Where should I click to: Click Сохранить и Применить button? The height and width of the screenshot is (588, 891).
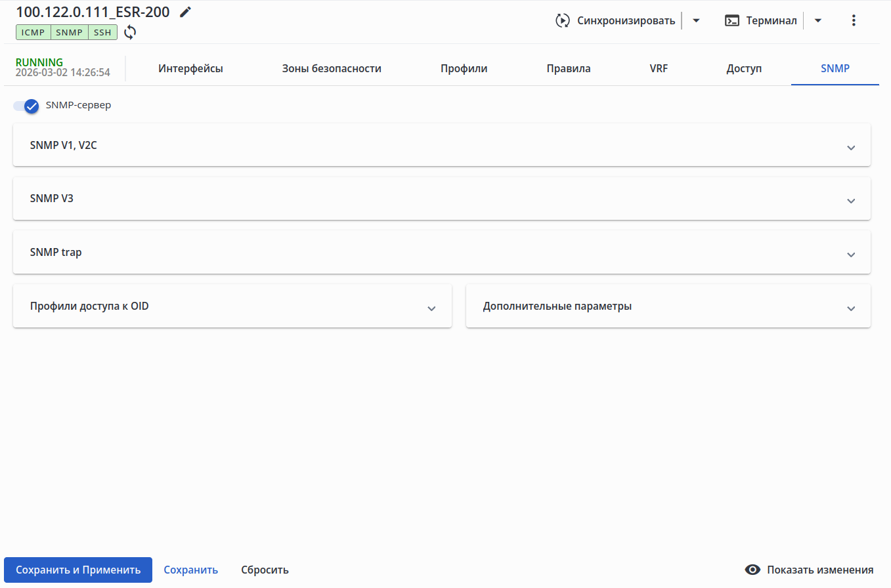point(78,570)
